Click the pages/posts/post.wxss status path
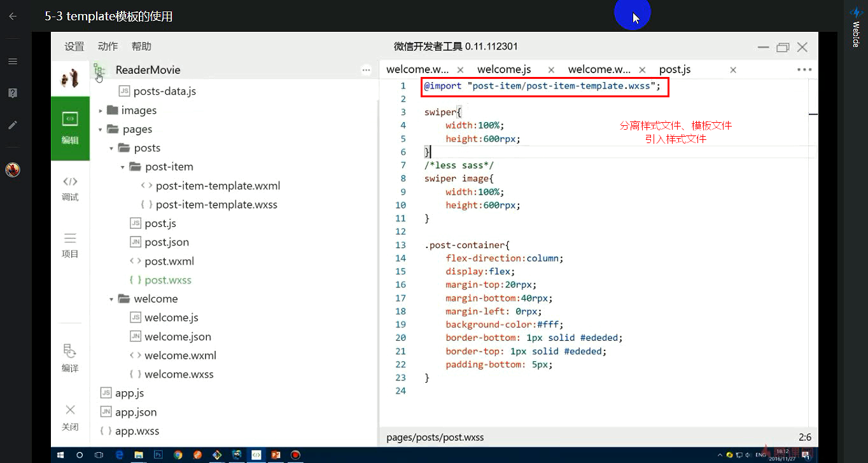This screenshot has height=463, width=868. [435, 438]
